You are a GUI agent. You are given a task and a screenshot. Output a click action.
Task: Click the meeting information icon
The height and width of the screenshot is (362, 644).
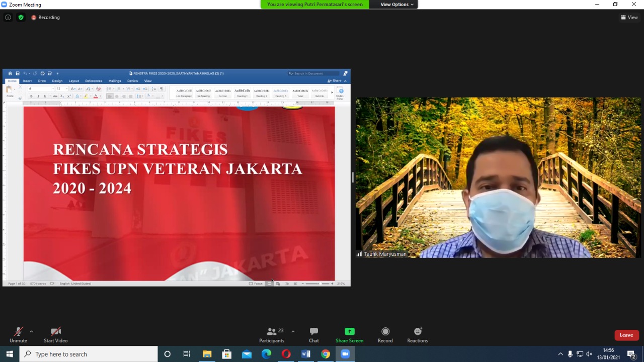point(8,17)
